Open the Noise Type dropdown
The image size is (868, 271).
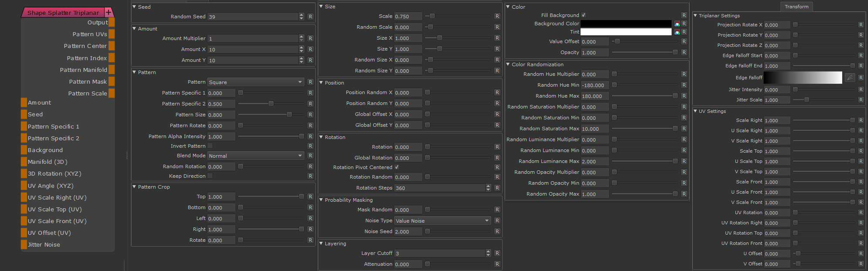pos(442,220)
